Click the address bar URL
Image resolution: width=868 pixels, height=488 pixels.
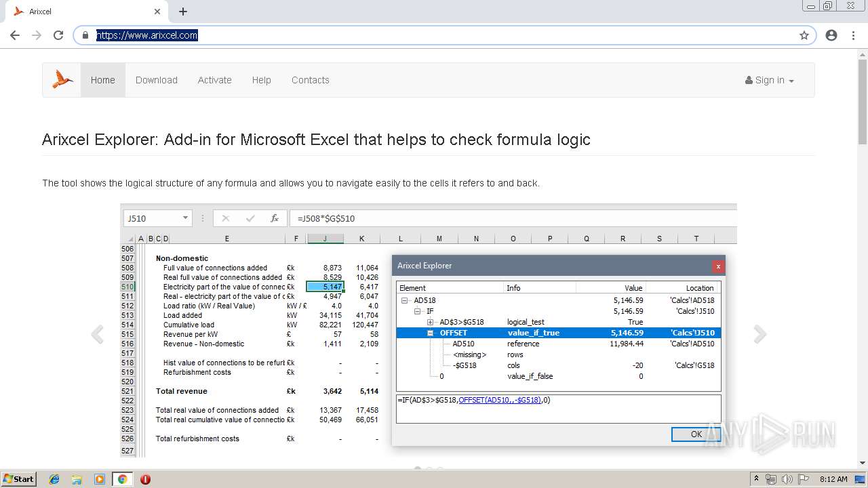tap(147, 35)
